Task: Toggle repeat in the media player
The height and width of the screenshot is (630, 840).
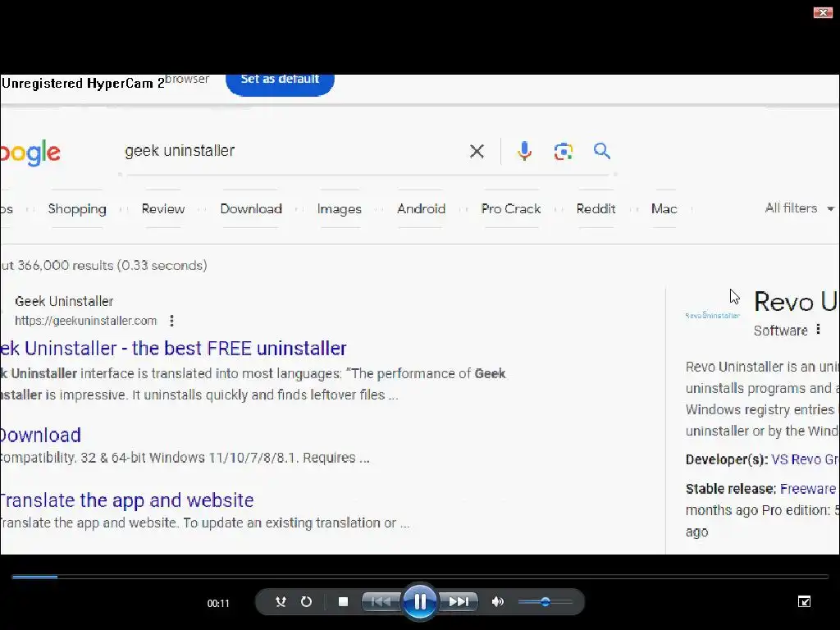Action: pyautogui.click(x=306, y=601)
